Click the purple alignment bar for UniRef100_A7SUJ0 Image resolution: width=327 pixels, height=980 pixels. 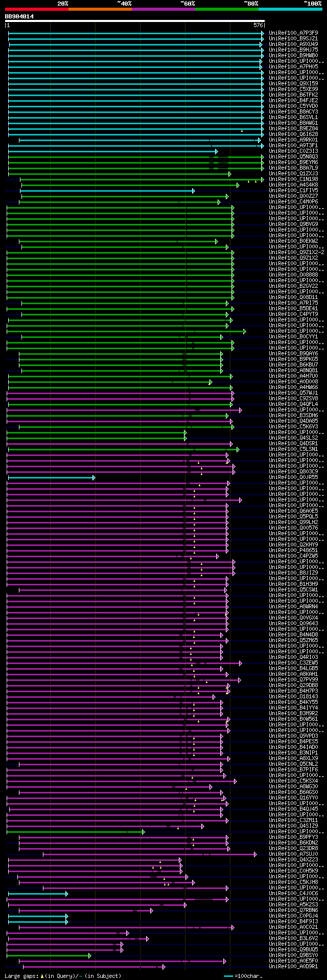(x=150, y=854)
